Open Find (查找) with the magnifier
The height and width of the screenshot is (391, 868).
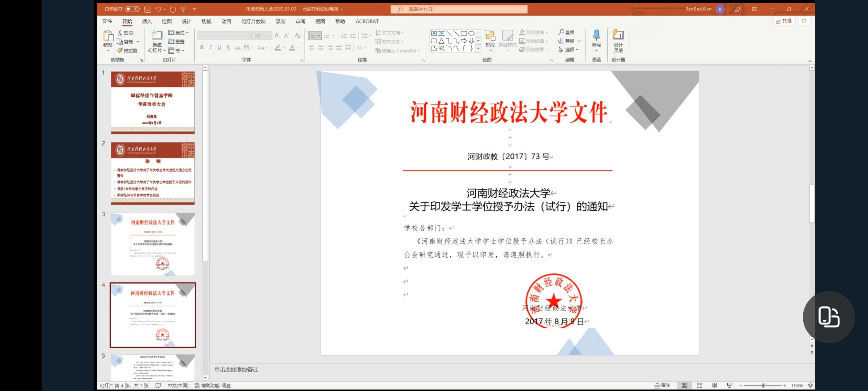(566, 32)
